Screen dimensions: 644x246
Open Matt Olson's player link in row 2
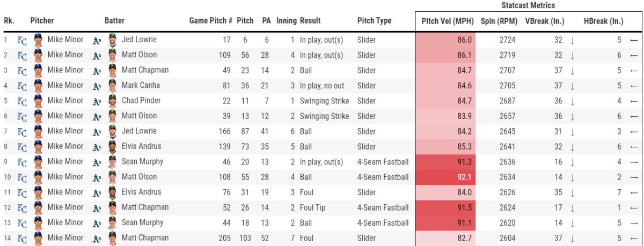(x=137, y=54)
